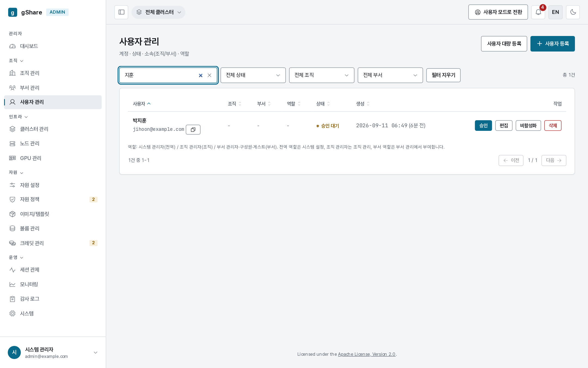Open 조직 관리 menu item

click(x=53, y=73)
